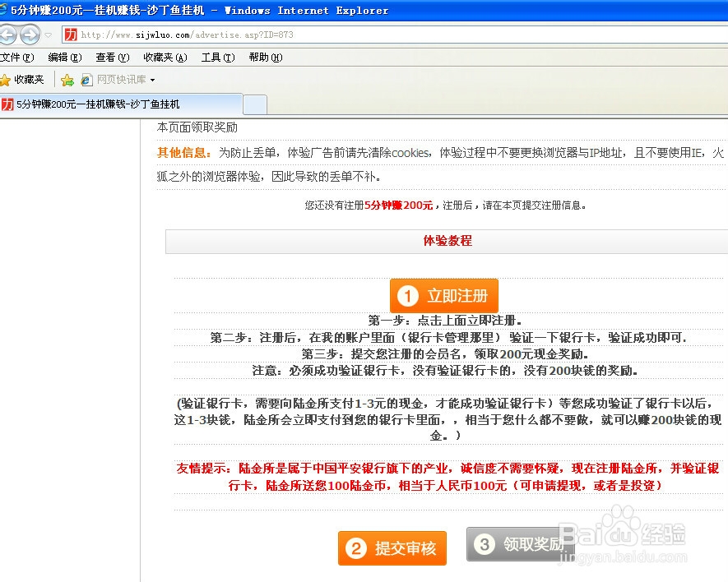This screenshot has width=728, height=582.
Task: Click the orange 其他信息 label
Action: [184, 153]
